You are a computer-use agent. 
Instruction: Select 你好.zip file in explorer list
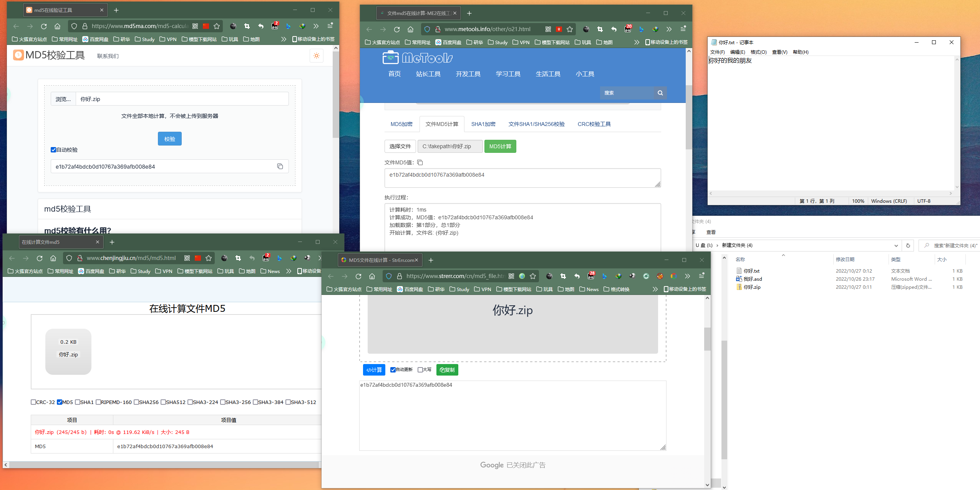click(752, 287)
